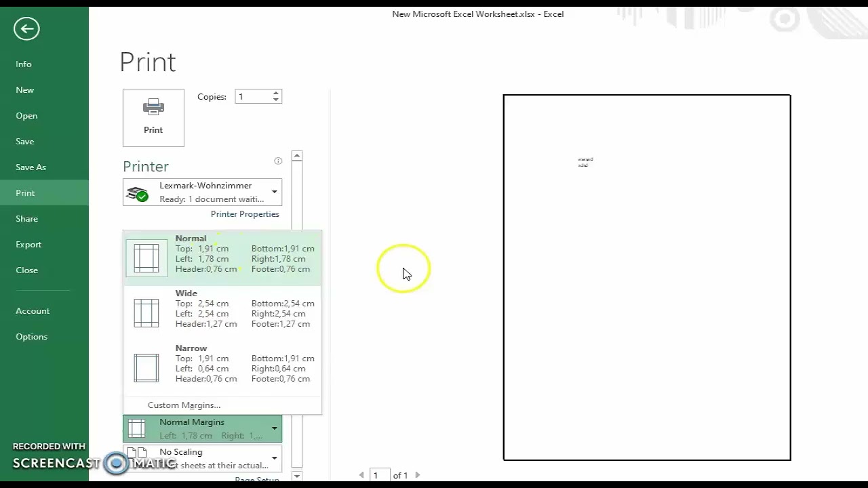Click Close in the sidebar

44,270
